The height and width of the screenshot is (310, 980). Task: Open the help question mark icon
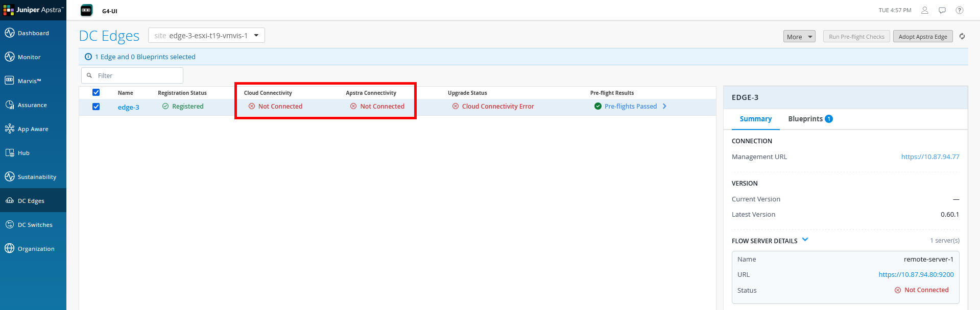tap(960, 10)
